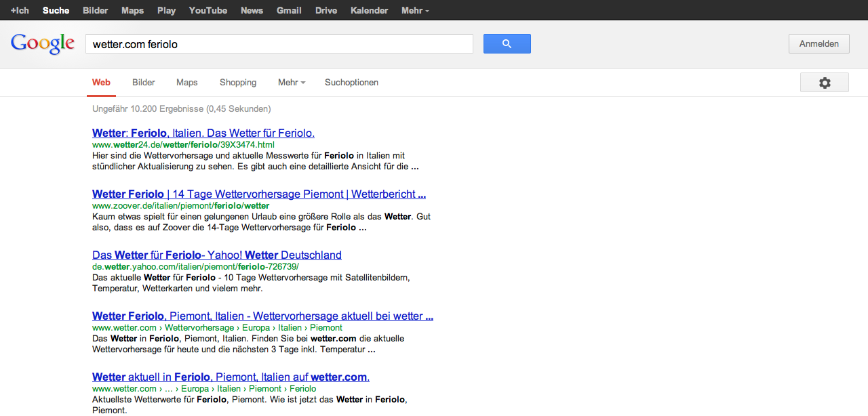Click in the search query input field
The height and width of the screenshot is (416, 868).
(278, 44)
